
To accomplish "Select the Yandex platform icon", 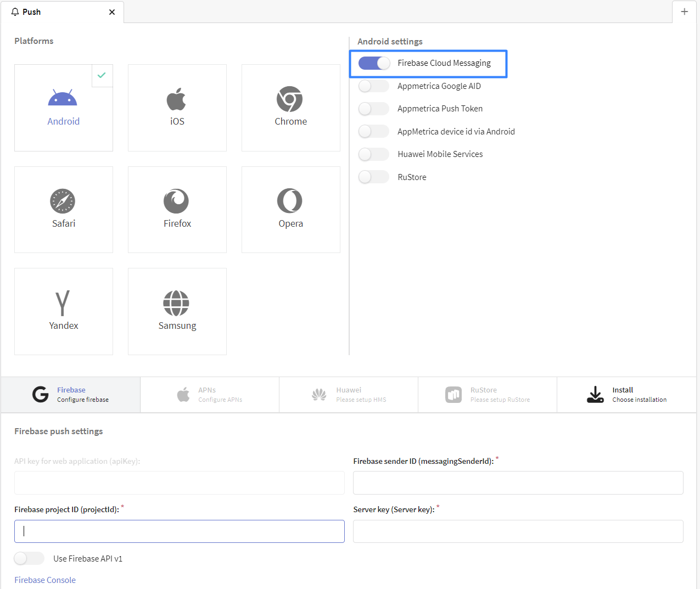I will (63, 303).
